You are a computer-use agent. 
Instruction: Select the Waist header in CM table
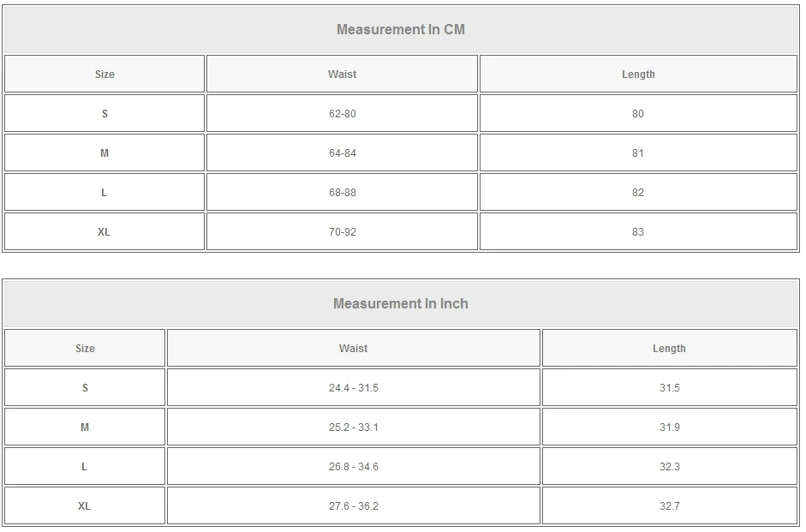click(342, 75)
